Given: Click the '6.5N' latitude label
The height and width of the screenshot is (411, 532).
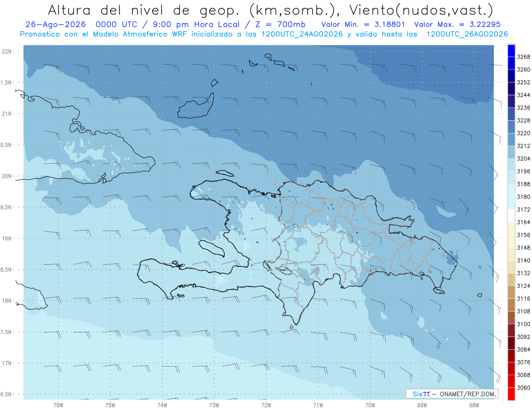Looking at the screenshot, I should pos(7,395).
